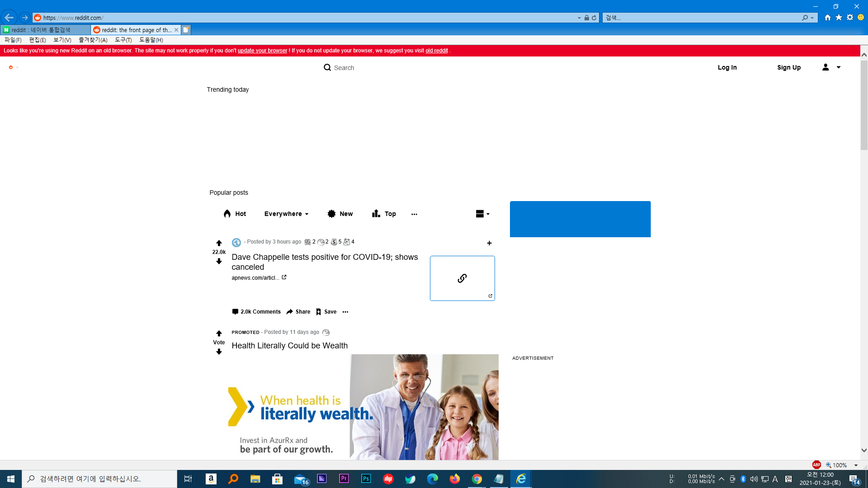Upvote the promoted Health post
Viewport: 868px width, 488px height.
(219, 333)
